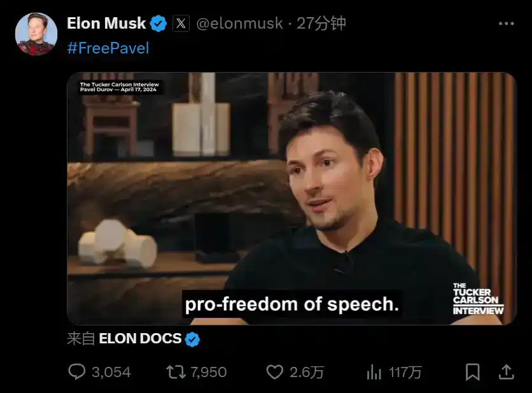Repost using the retweet arrows icon

[x=176, y=372]
